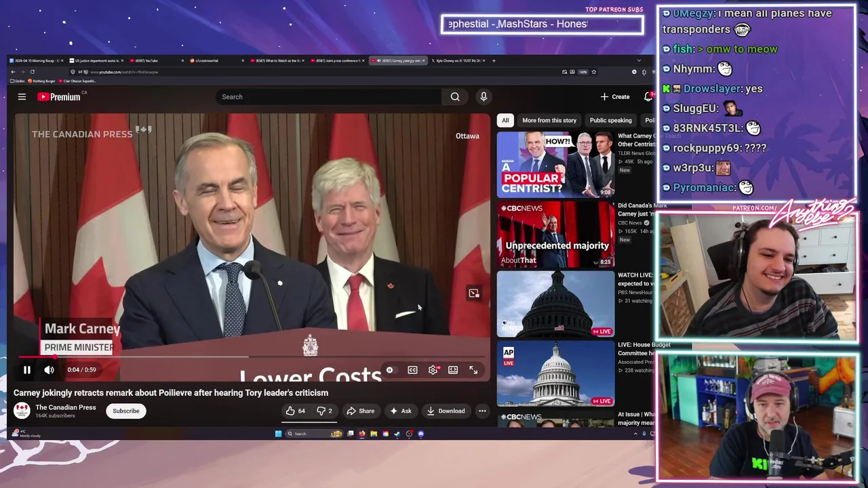Image resolution: width=868 pixels, height=488 pixels.
Task: Open the Windows Start menu
Action: [x=278, y=434]
